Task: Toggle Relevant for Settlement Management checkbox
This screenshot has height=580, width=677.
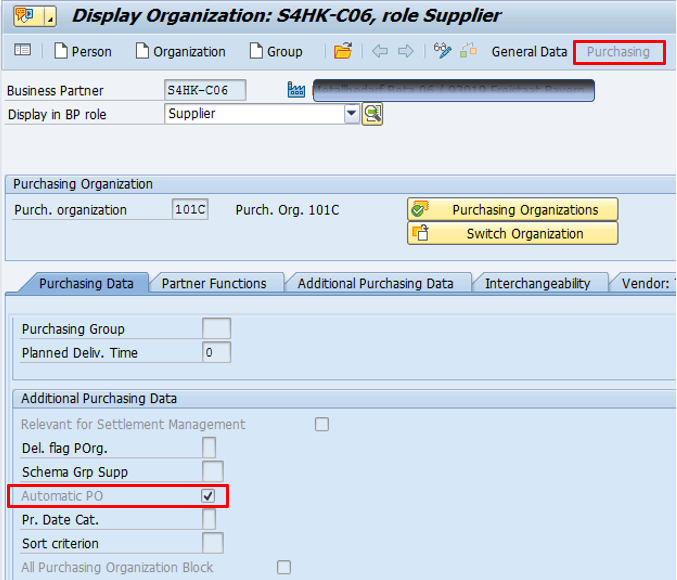Action: 322,424
